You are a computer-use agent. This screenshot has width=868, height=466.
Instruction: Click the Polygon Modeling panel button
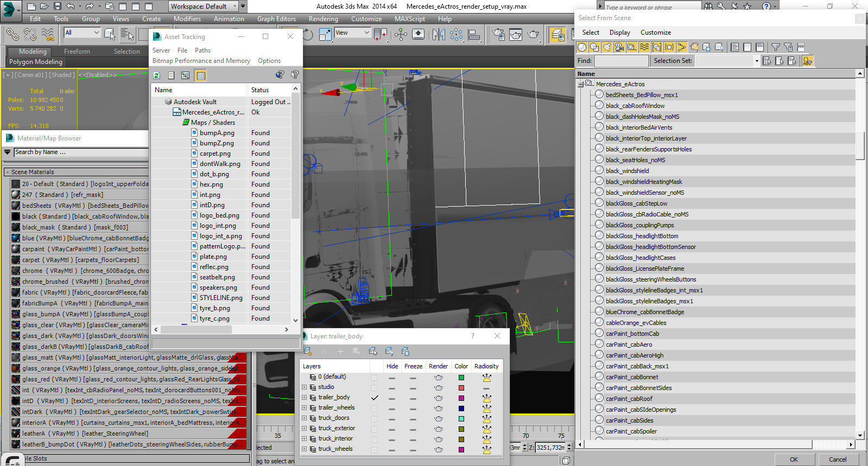coord(36,62)
